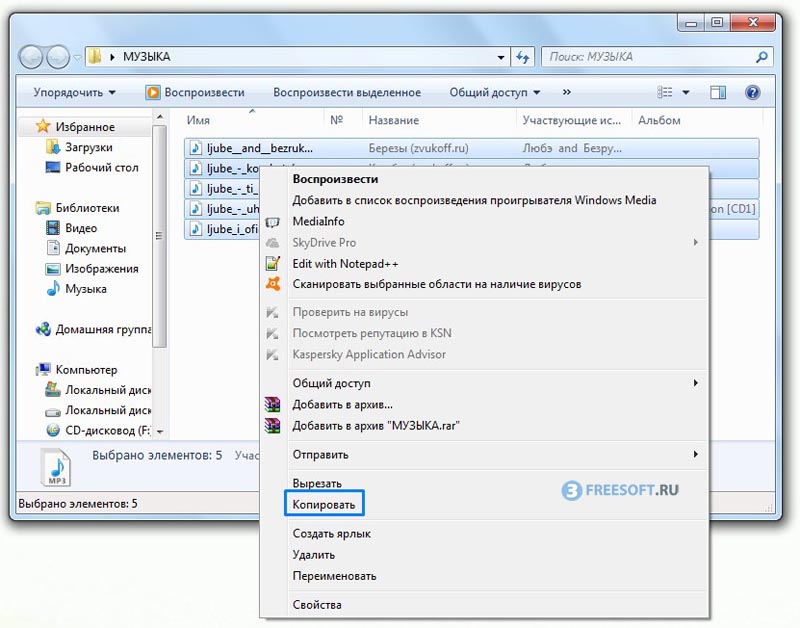Sort by the Имя column header
Screen dimensions: 800x628
(x=198, y=120)
